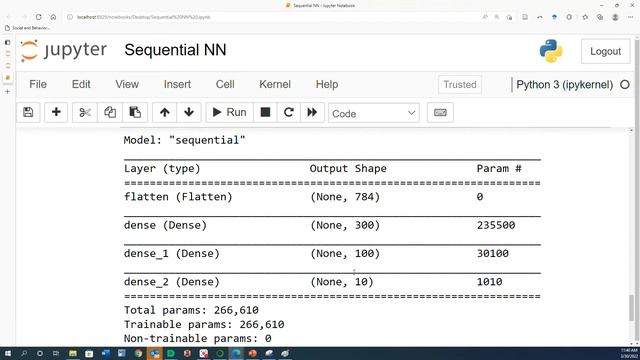Click 'dense_2 (Dense)' layer name
Screen dimensions: 640x360
coord(172,282)
